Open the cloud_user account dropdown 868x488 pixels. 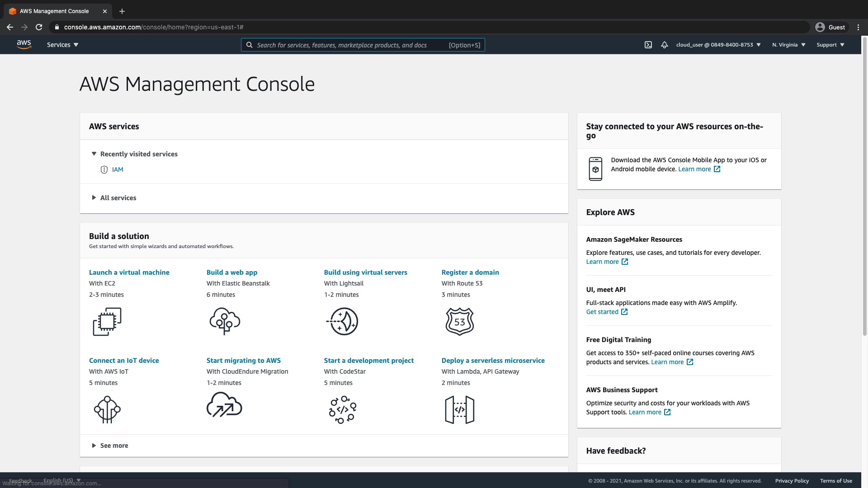click(x=718, y=45)
